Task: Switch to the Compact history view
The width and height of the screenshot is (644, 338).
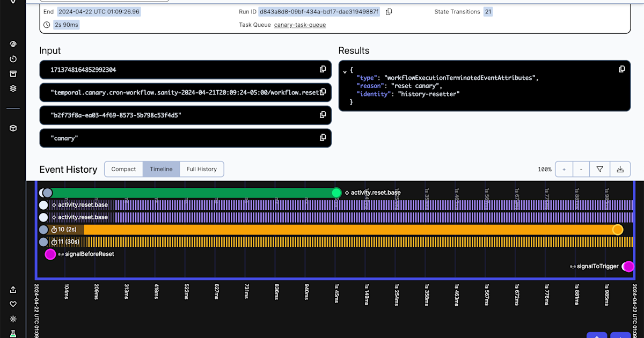Action: pos(123,169)
